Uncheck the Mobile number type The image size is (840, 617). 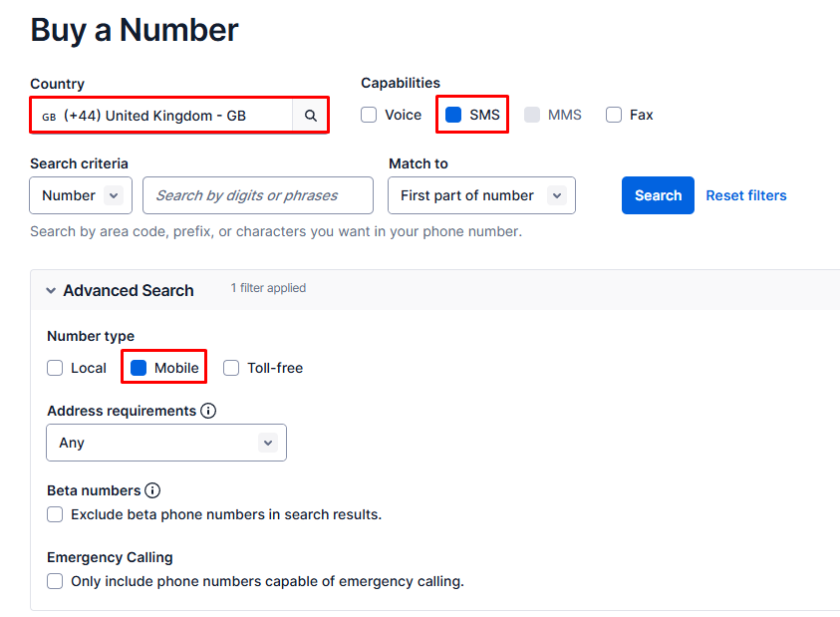pos(139,368)
